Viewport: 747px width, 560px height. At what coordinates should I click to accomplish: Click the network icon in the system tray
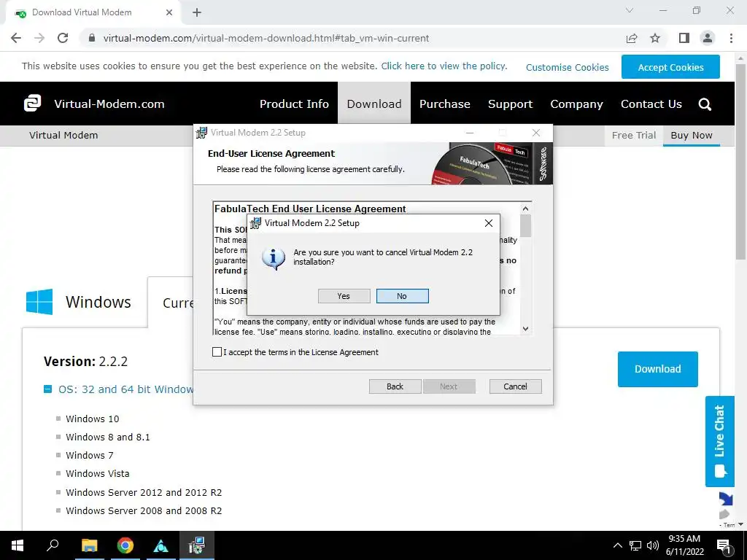pos(635,545)
